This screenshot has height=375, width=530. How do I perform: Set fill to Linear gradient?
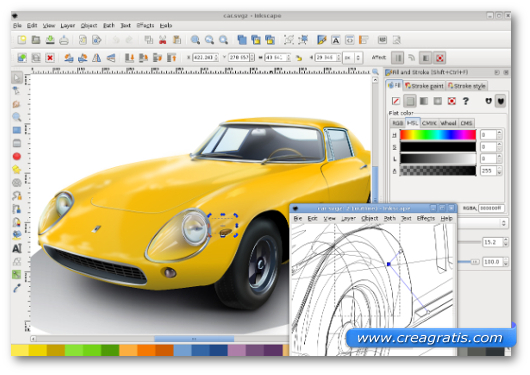pos(424,101)
